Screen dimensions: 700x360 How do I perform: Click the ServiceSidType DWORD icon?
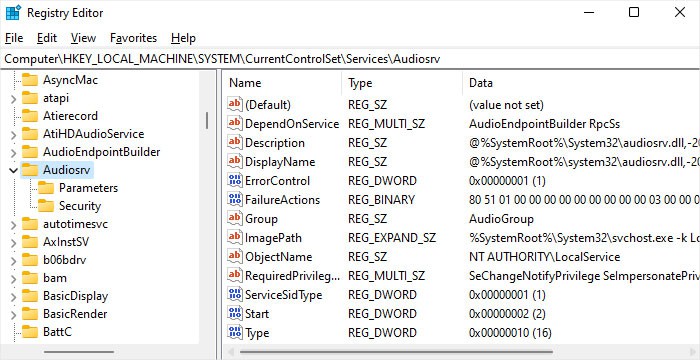coord(235,294)
